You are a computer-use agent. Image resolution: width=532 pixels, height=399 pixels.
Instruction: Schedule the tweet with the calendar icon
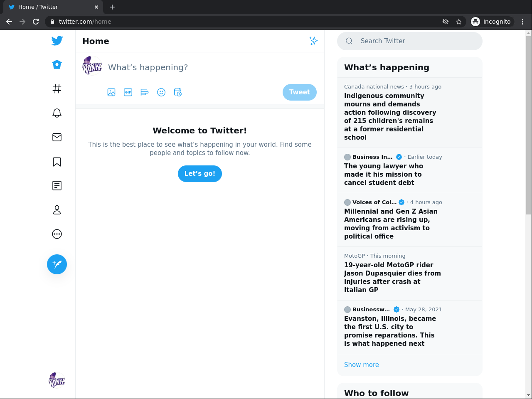click(178, 92)
